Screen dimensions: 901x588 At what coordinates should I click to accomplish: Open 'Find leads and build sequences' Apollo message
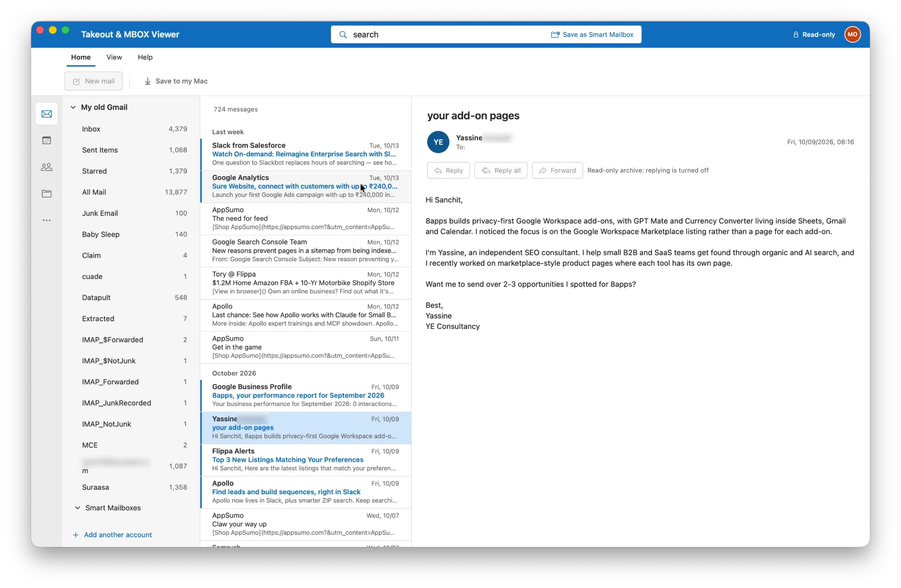point(306,492)
